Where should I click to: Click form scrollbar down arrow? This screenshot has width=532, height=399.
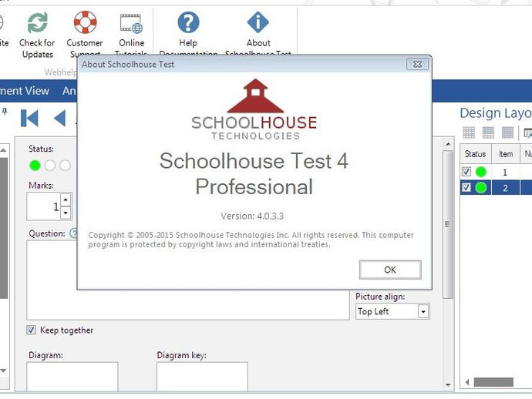click(x=448, y=385)
